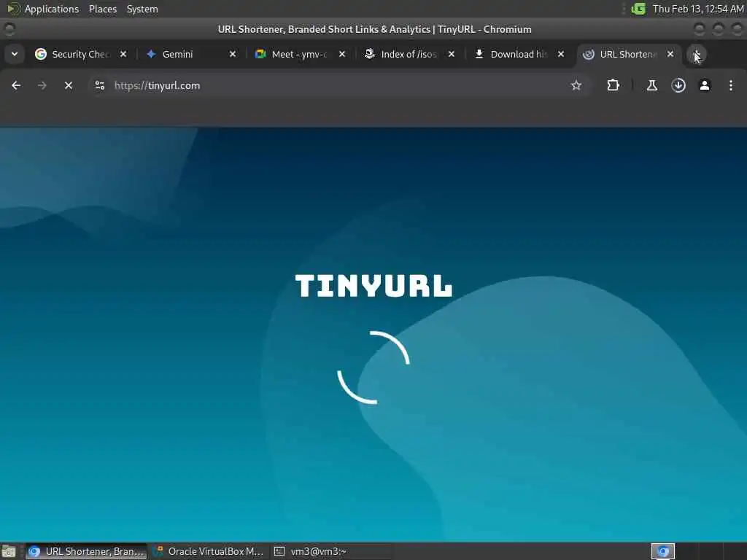Switch to Oracle VirtualBox Manager taskbar window
Screen dimensions: 747x560
pyautogui.click(x=209, y=551)
